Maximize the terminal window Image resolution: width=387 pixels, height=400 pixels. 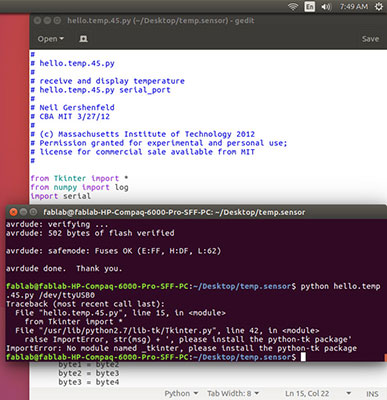pyautogui.click(x=33, y=212)
